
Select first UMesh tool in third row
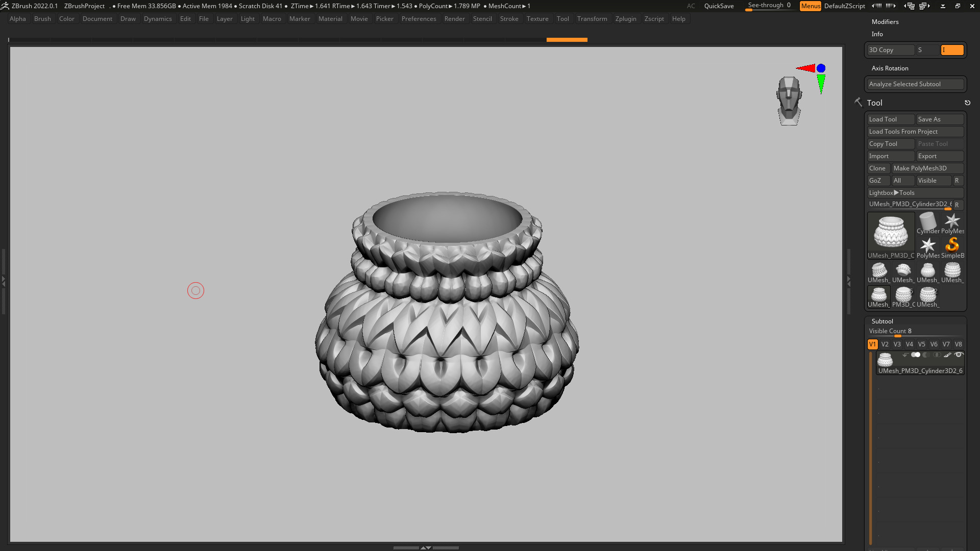(x=878, y=272)
